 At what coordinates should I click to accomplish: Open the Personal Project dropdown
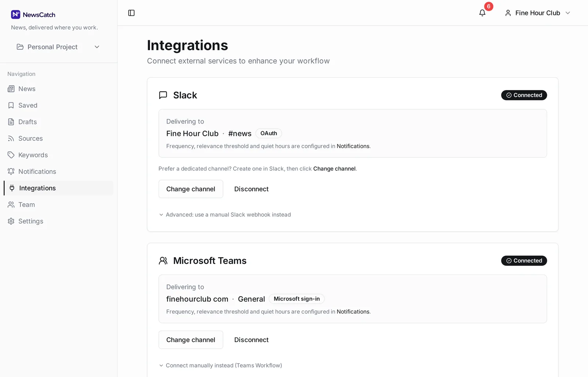click(x=58, y=47)
